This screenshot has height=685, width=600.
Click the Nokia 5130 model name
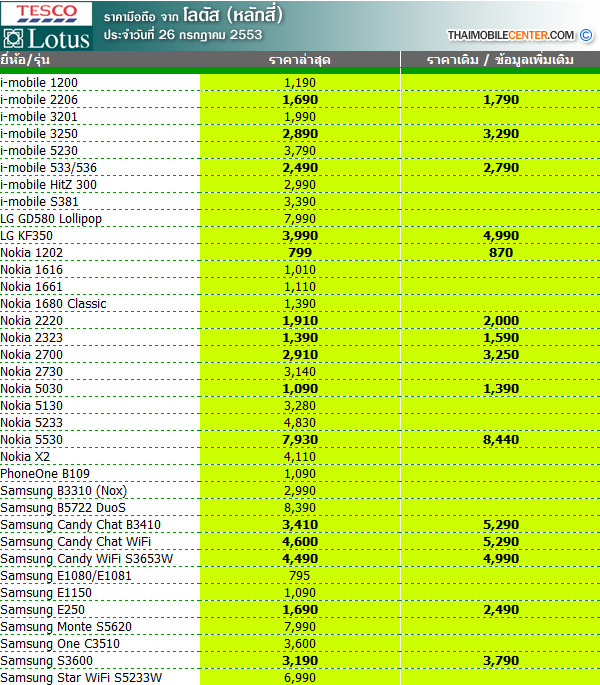pos(31,406)
